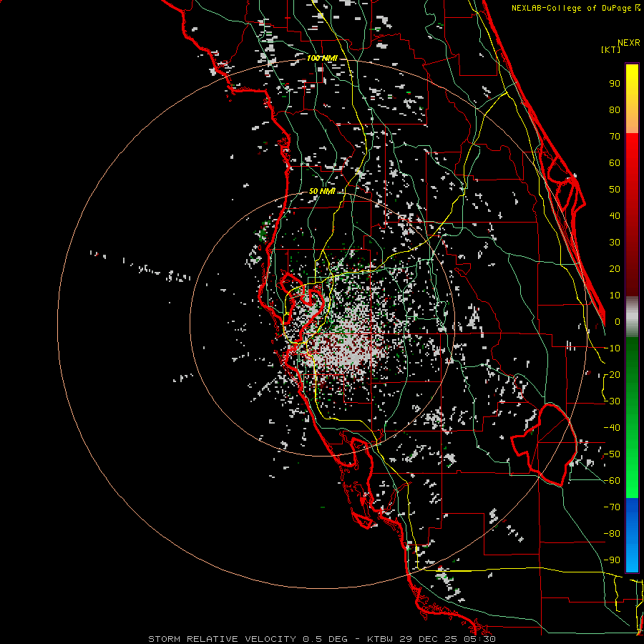Click the KTBW radar site identifier
This screenshot has height=644, width=644.
pyautogui.click(x=380, y=639)
